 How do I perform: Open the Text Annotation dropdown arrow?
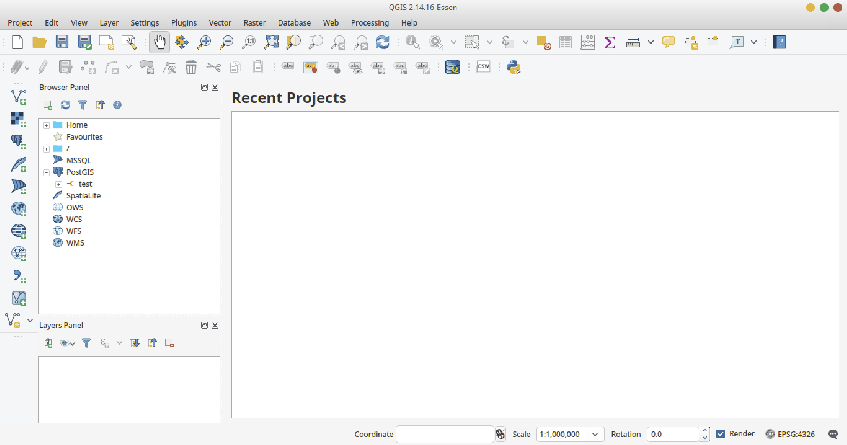[754, 42]
